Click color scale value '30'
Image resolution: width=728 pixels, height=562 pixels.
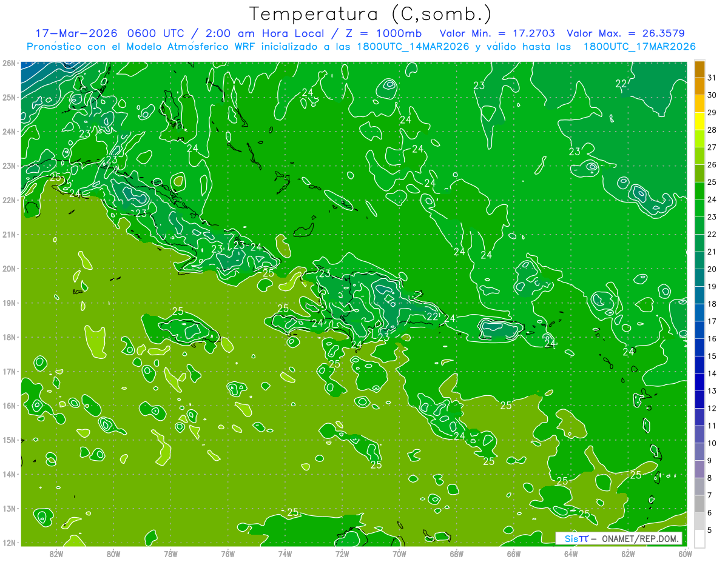click(712, 95)
